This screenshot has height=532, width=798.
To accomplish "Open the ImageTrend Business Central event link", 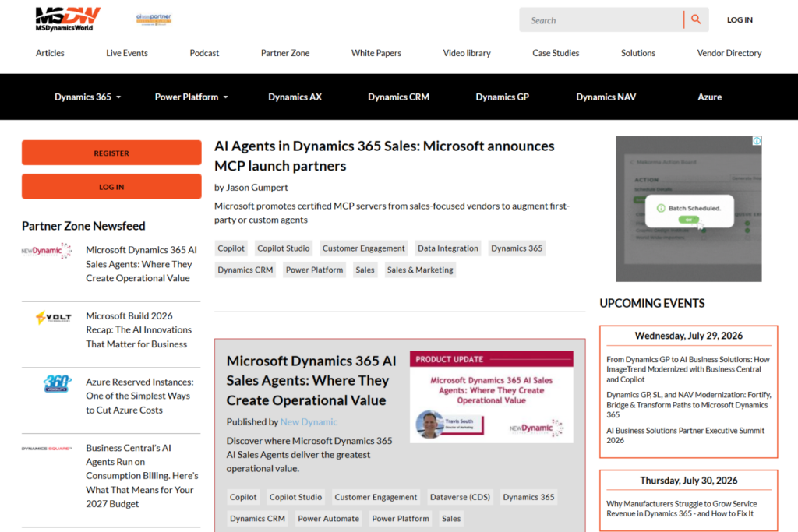I will [688, 369].
